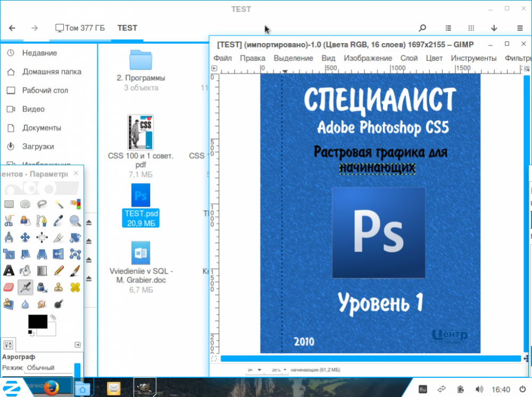
Task: Select the Cage Transform tool
Action: pyautogui.click(x=76, y=254)
